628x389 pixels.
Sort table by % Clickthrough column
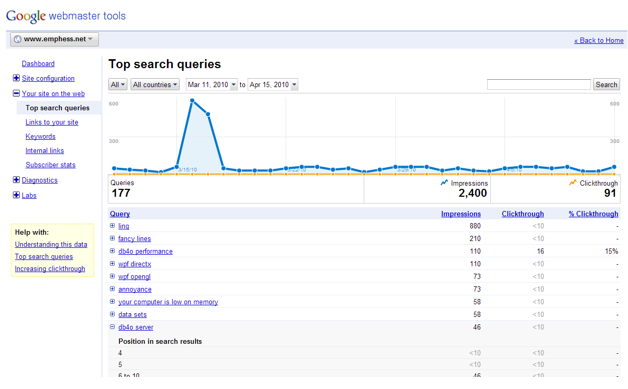(x=593, y=214)
